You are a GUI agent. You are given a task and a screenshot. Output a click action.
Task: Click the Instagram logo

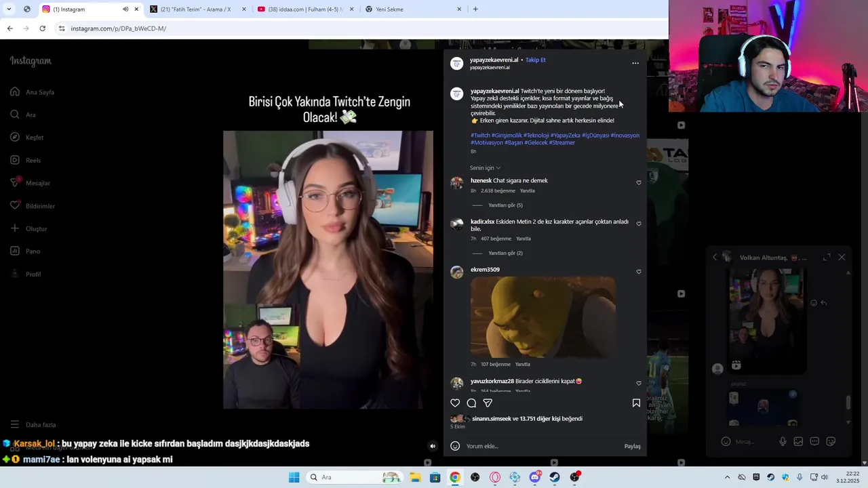tap(31, 61)
